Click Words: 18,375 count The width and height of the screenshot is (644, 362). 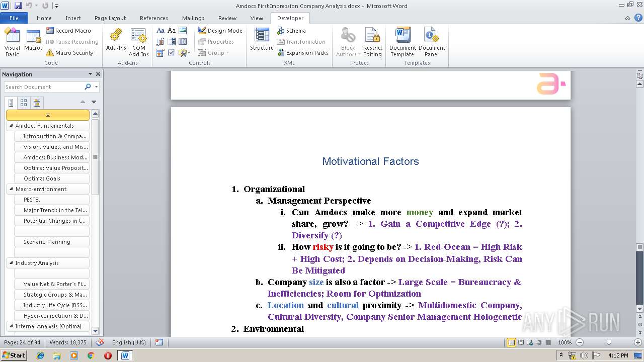[68, 342]
